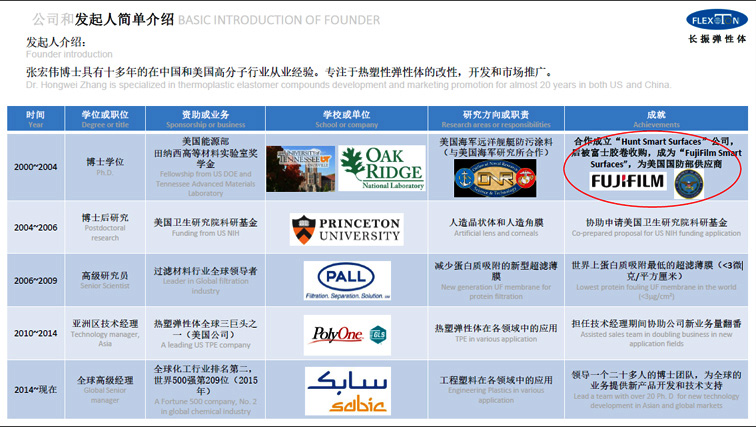Select the 学位或职位 Degree or title header
This screenshot has width=756, height=427.
tap(105, 119)
